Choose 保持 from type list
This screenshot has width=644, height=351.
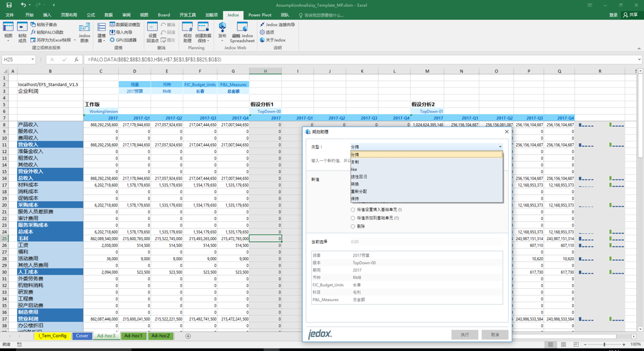click(x=426, y=199)
